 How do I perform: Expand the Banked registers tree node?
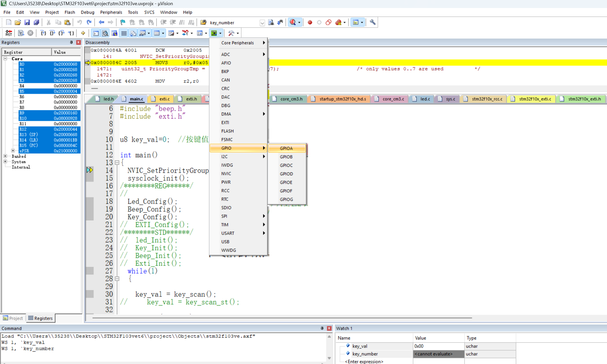[5, 156]
